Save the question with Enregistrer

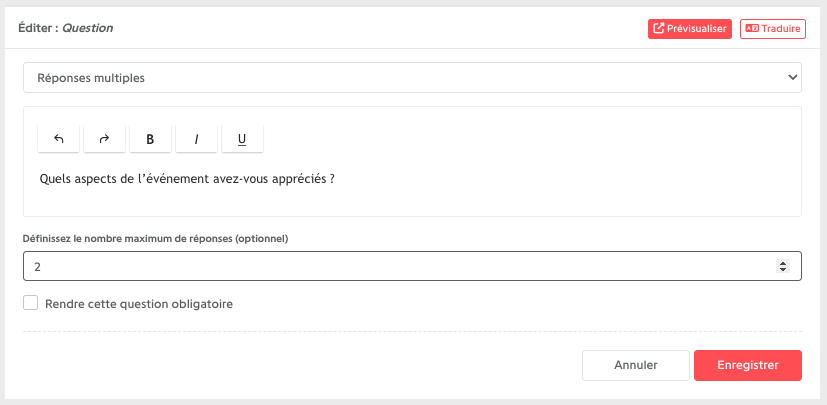pyautogui.click(x=748, y=365)
